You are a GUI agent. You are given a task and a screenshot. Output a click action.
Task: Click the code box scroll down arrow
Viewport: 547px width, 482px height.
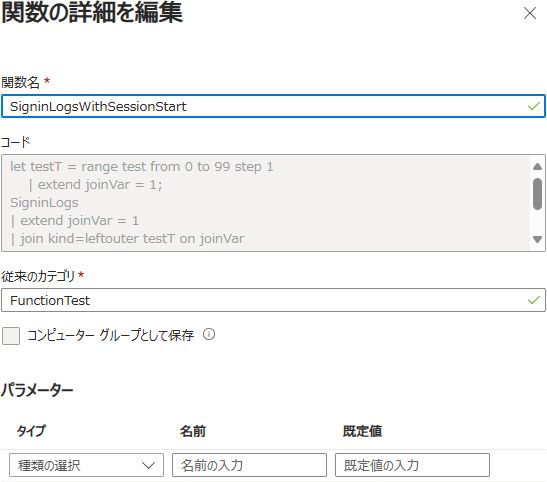pyautogui.click(x=538, y=239)
